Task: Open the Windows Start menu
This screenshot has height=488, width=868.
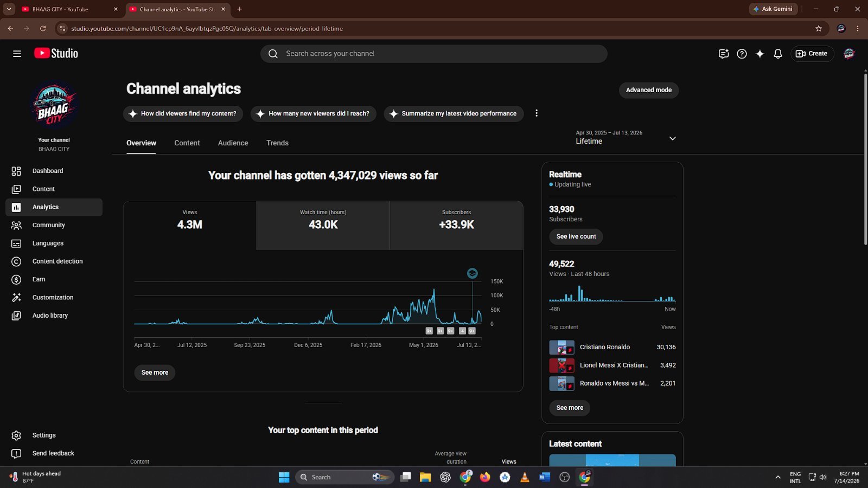Action: 284,477
